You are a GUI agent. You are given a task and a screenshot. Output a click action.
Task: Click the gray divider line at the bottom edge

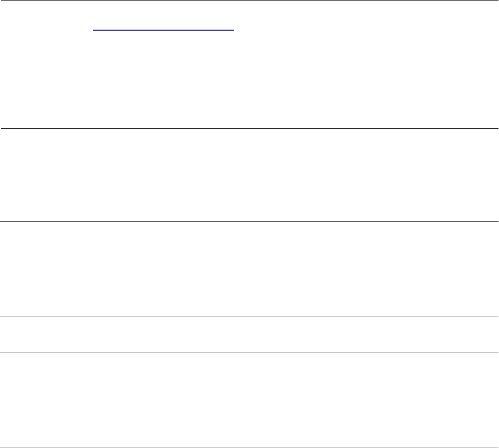pyautogui.click(x=249, y=447)
